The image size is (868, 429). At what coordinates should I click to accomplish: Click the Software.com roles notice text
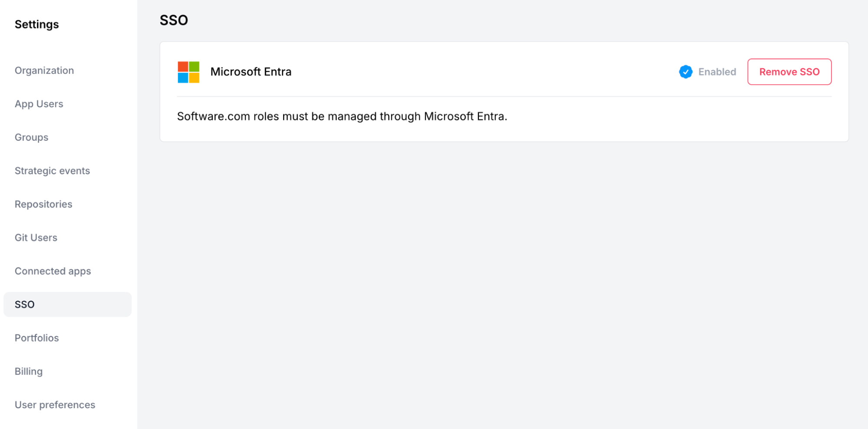click(342, 116)
